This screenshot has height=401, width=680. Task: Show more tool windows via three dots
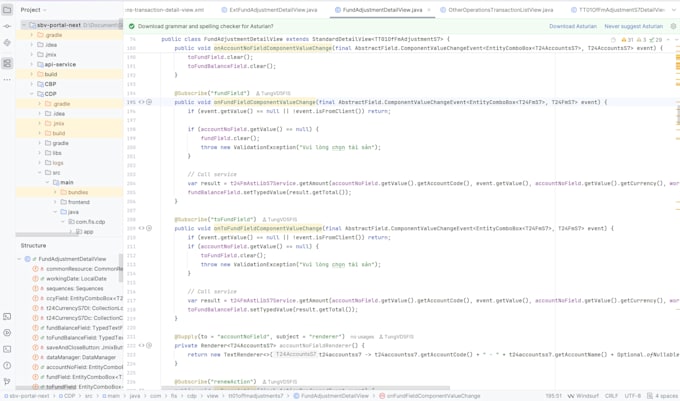(7, 80)
